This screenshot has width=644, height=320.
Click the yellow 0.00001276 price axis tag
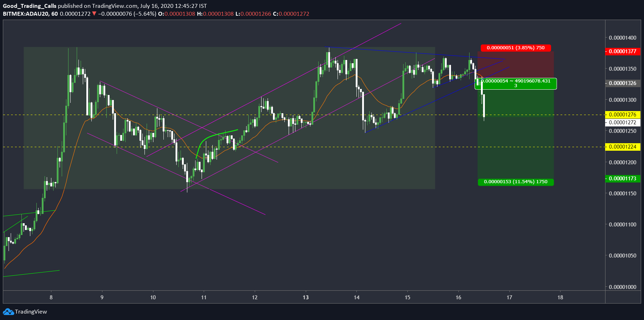click(x=623, y=115)
